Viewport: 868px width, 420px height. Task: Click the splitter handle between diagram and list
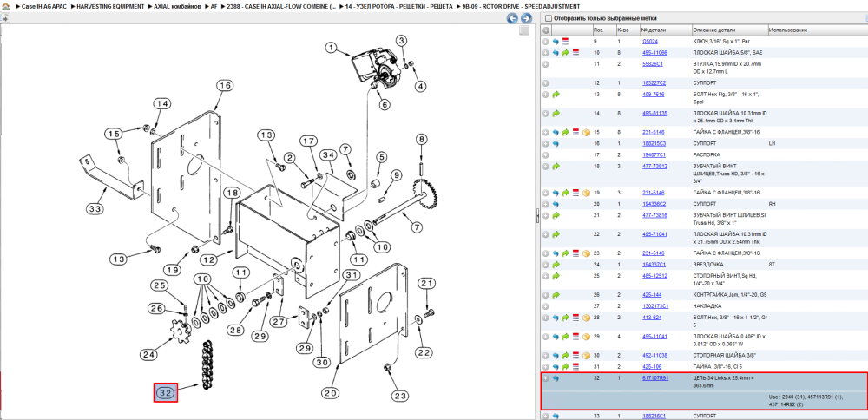coord(537,216)
